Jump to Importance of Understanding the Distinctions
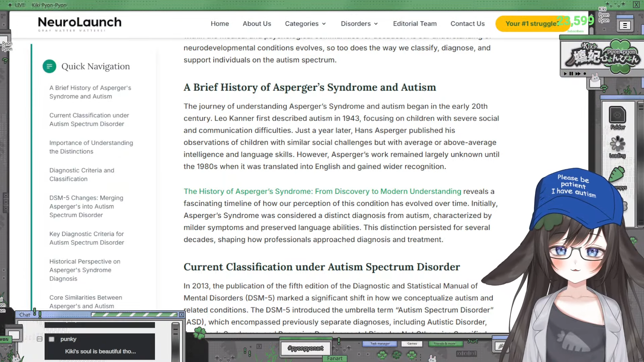Image resolution: width=644 pixels, height=362 pixels. [91, 147]
